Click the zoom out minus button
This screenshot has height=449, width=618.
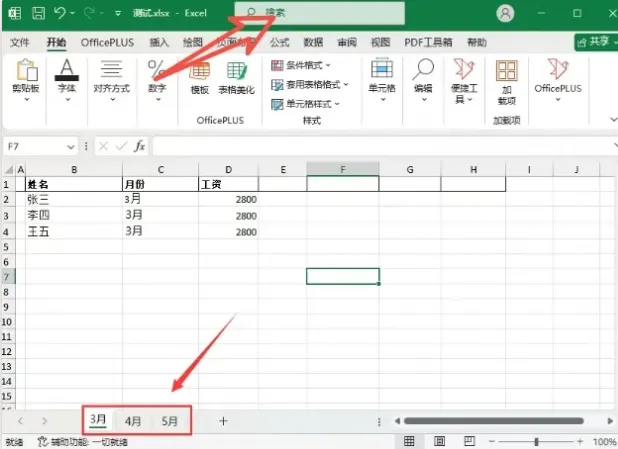click(x=491, y=442)
